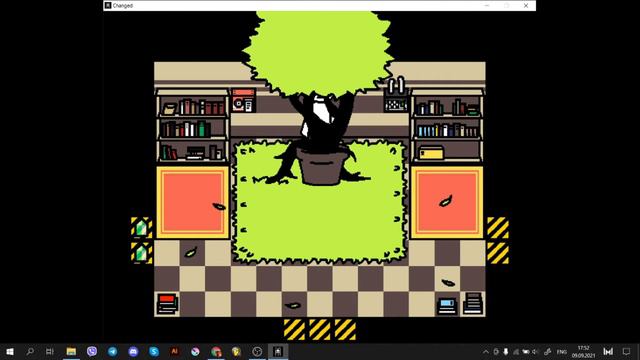This screenshot has width=640, height=360.
Task: Click the middle hazard-striped exit tile at the bottom
Action: click(x=320, y=329)
